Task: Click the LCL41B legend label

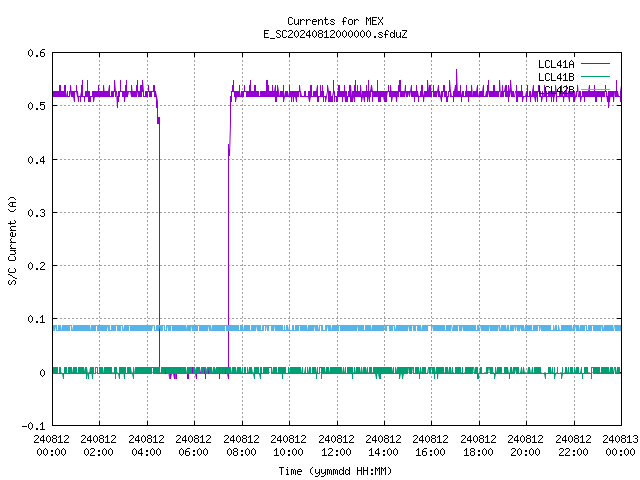Action: point(556,77)
